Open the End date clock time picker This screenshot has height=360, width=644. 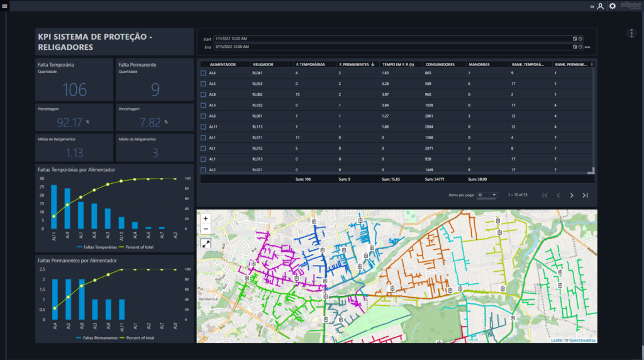click(580, 47)
